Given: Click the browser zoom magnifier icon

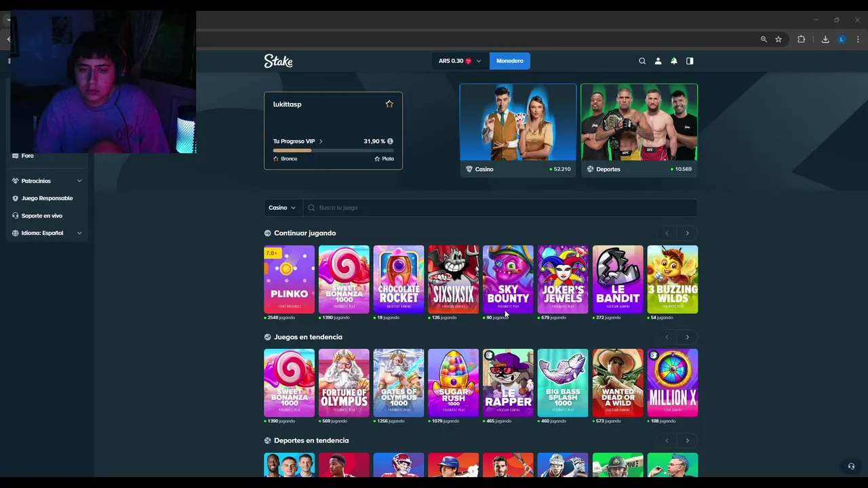Looking at the screenshot, I should point(764,39).
